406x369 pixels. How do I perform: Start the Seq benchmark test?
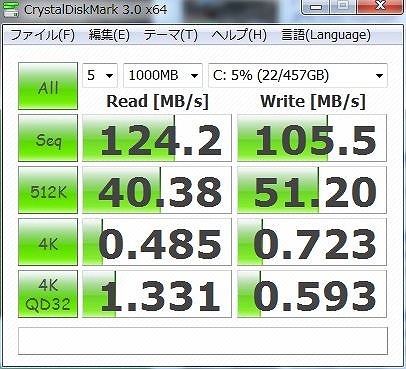tap(48, 138)
